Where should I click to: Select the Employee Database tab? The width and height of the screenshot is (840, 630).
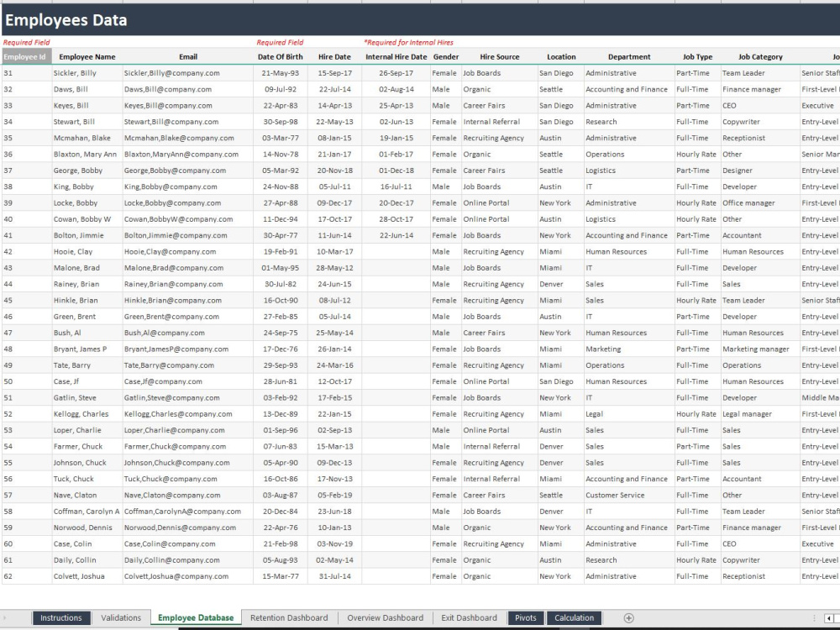[x=195, y=617]
